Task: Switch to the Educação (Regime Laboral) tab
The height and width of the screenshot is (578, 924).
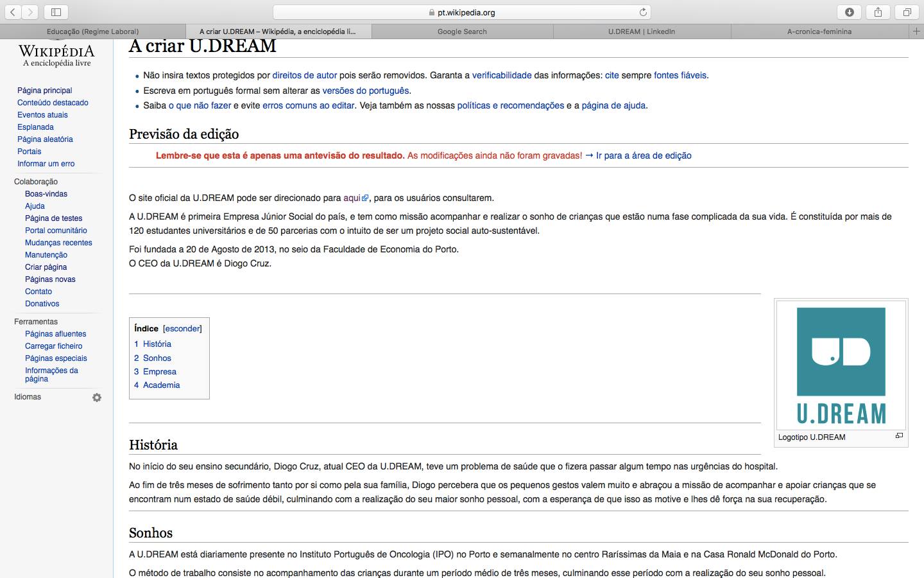Action: [93, 31]
